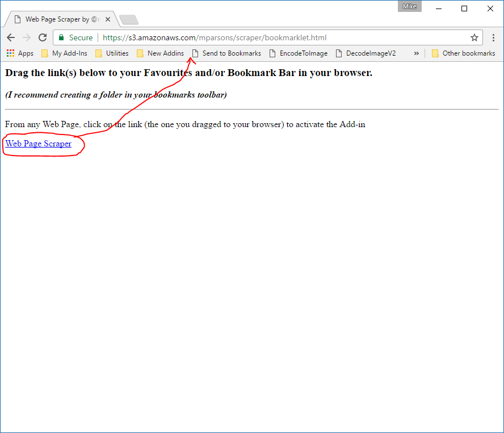Click the EncodeToImage bookmark
The height and width of the screenshot is (433, 504).
[x=299, y=53]
